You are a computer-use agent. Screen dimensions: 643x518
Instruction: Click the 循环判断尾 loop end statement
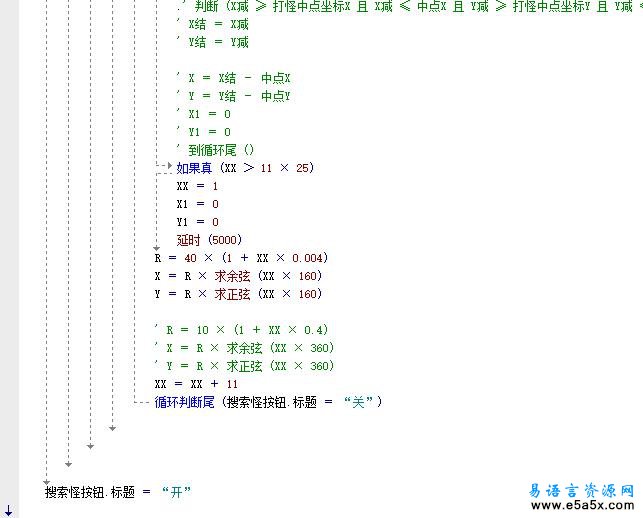click(x=268, y=402)
